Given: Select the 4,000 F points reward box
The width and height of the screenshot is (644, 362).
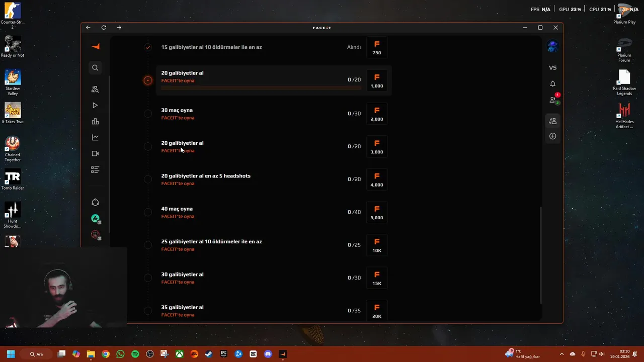Looking at the screenshot, I should [x=377, y=179].
